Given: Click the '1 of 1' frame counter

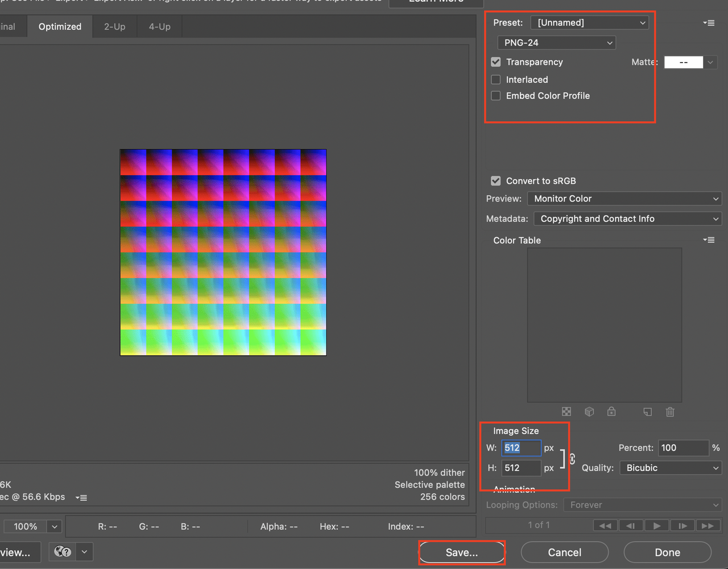Looking at the screenshot, I should tap(539, 525).
